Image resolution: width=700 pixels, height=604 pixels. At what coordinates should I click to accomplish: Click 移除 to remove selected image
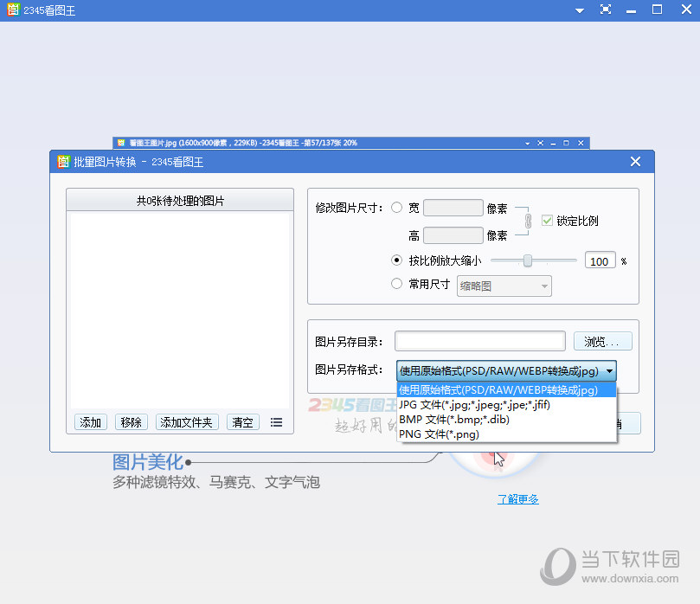tap(131, 421)
